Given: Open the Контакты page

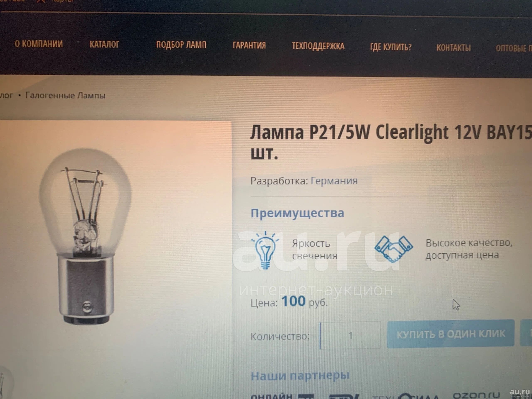Looking at the screenshot, I should tap(454, 48).
